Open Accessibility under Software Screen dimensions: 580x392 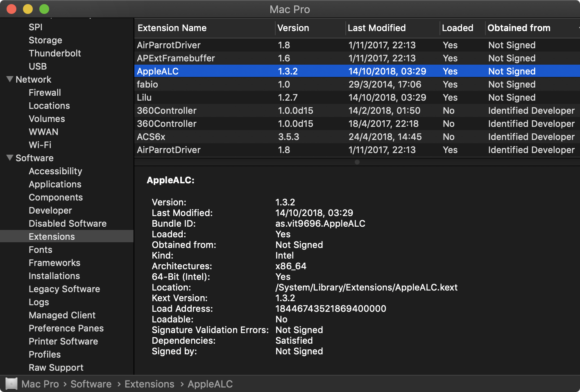pos(55,171)
